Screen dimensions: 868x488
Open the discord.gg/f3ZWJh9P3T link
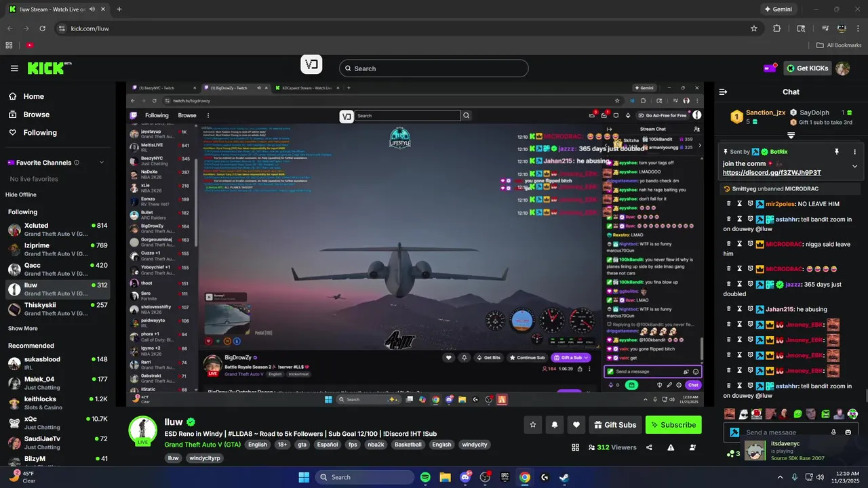(x=772, y=173)
